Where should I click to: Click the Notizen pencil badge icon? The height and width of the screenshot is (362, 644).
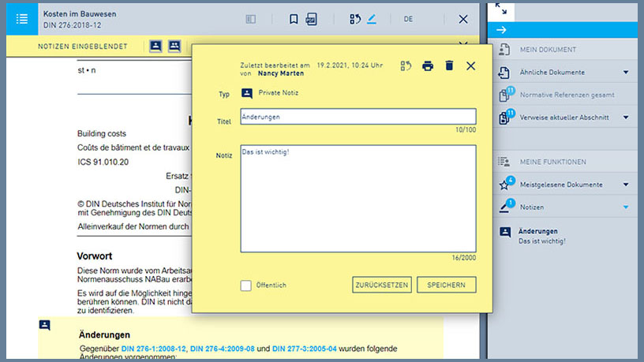(x=506, y=206)
